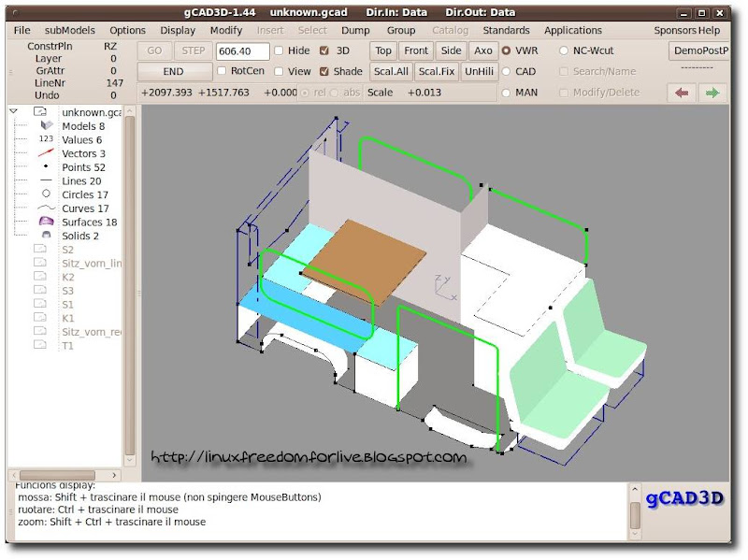Click the horizontal scrollbar under object tree
748x560 pixels.
58,475
